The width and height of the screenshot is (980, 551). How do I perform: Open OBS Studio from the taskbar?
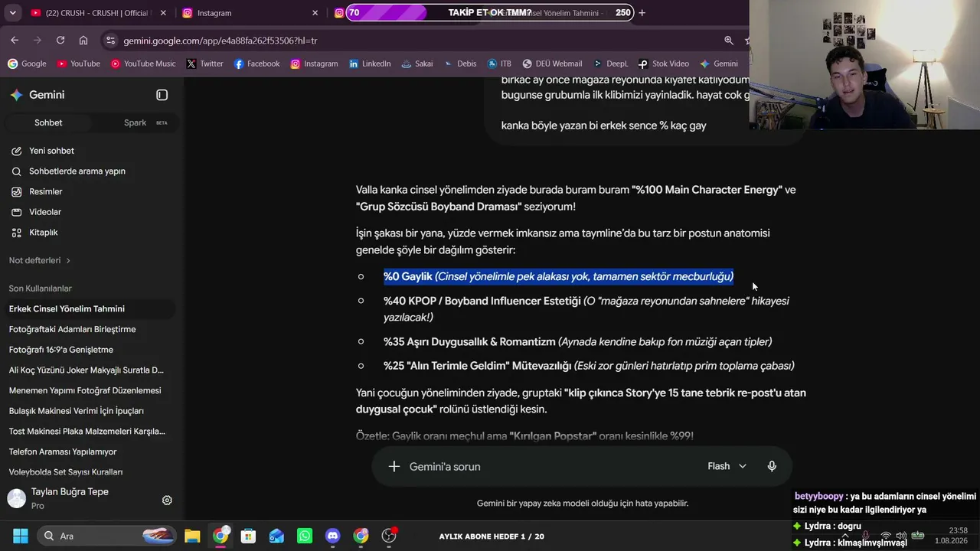tap(389, 536)
